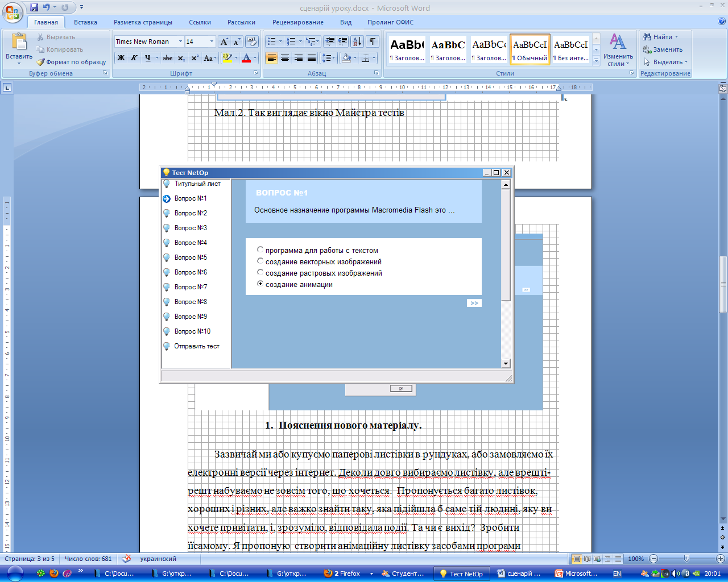Click spelling check icon in status bar
Image resolution: width=728 pixels, height=582 pixels.
tap(126, 559)
